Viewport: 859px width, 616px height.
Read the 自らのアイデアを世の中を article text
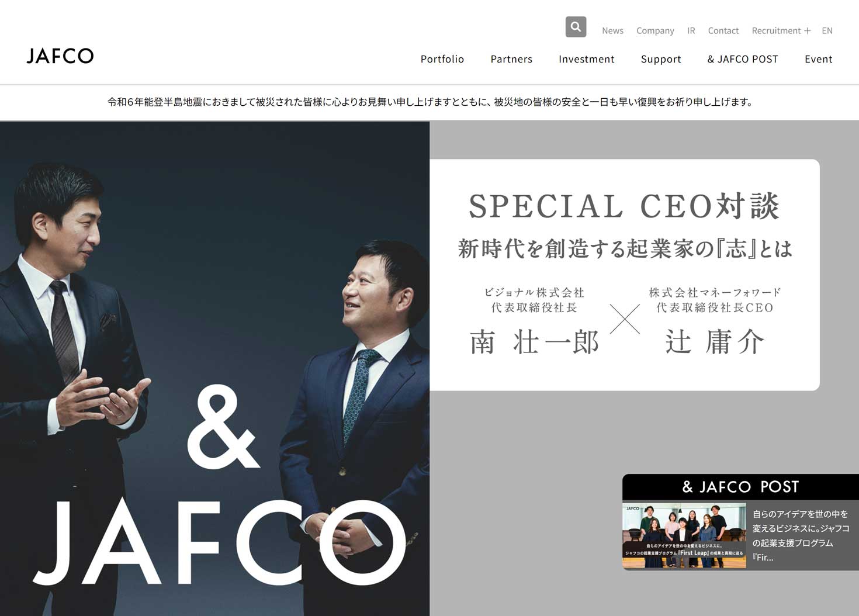click(801, 535)
